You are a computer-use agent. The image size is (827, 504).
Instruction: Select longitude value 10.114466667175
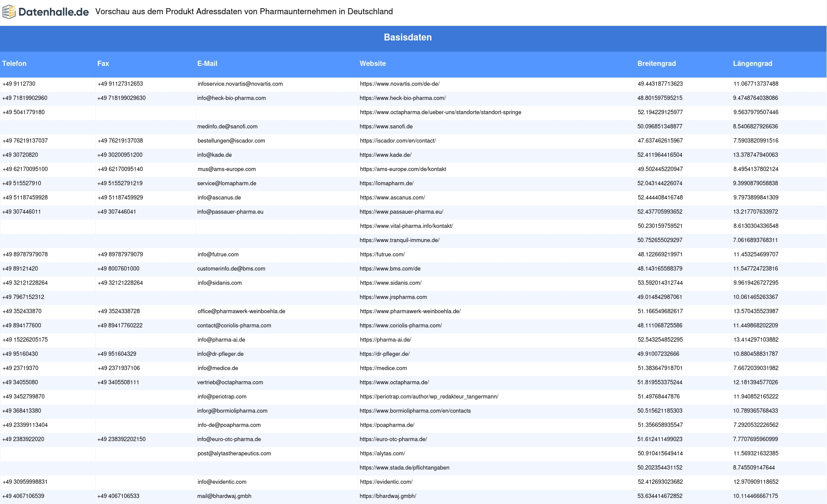[x=755, y=496]
